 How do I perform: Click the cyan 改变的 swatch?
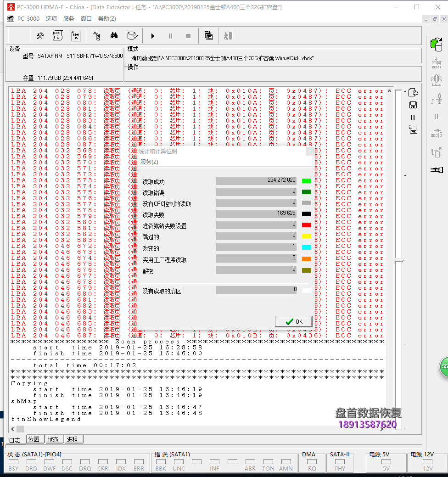click(307, 247)
